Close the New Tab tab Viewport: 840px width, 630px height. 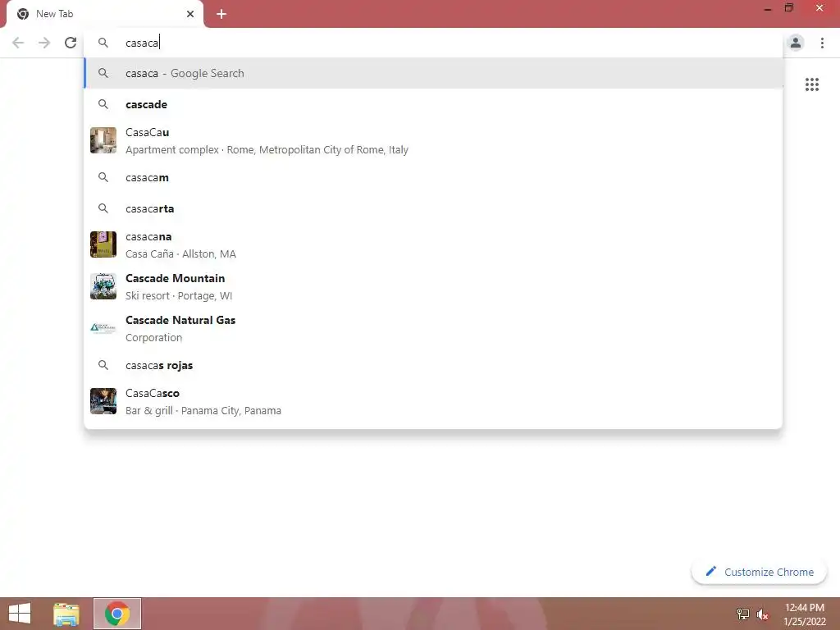pyautogui.click(x=190, y=14)
